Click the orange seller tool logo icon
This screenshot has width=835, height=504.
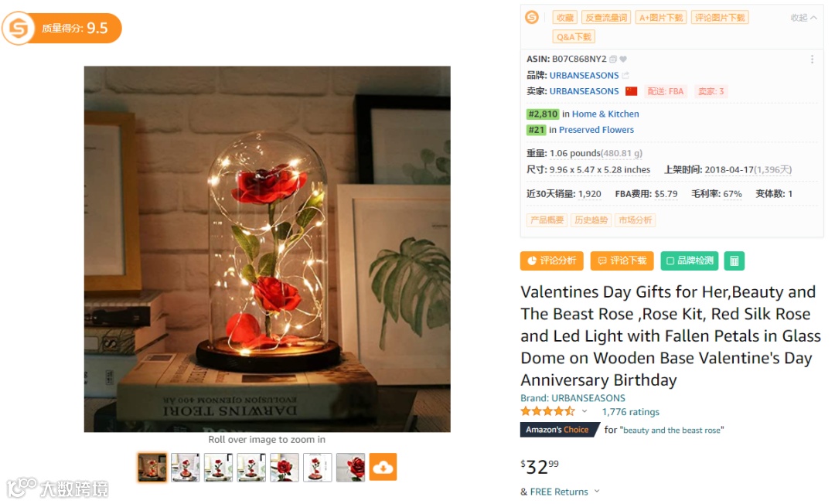[x=531, y=18]
